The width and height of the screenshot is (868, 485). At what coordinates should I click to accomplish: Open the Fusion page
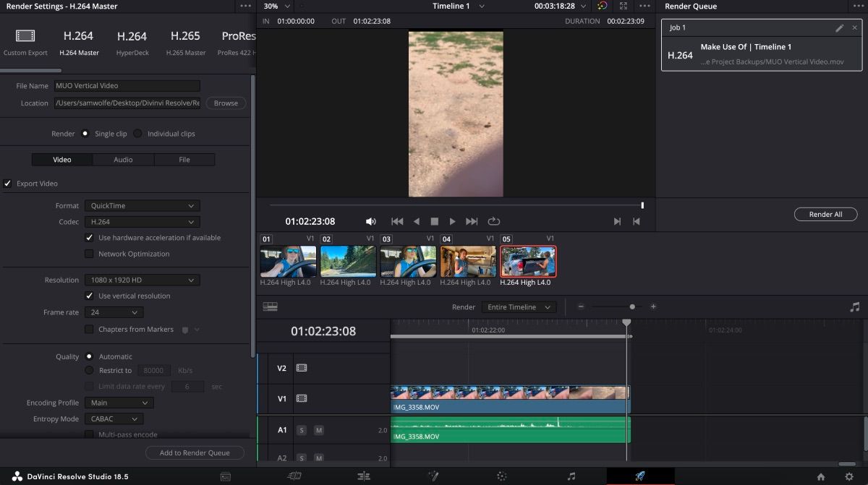click(433, 476)
